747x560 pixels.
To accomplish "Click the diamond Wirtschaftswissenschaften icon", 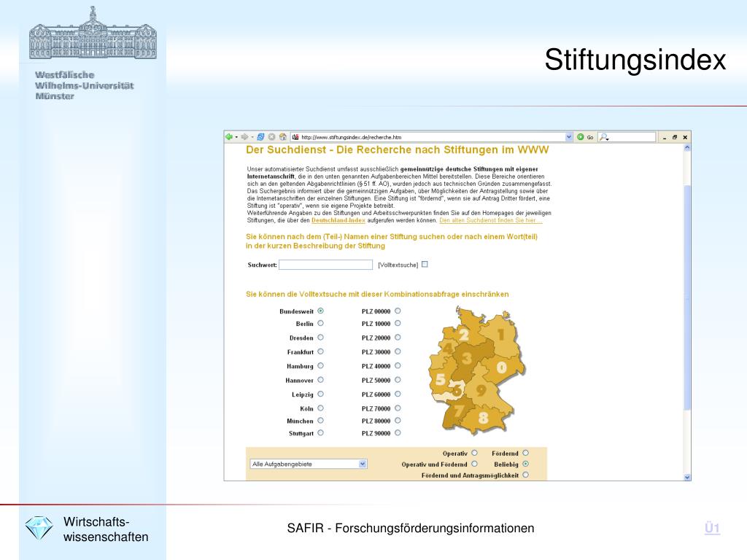I will 39,528.
